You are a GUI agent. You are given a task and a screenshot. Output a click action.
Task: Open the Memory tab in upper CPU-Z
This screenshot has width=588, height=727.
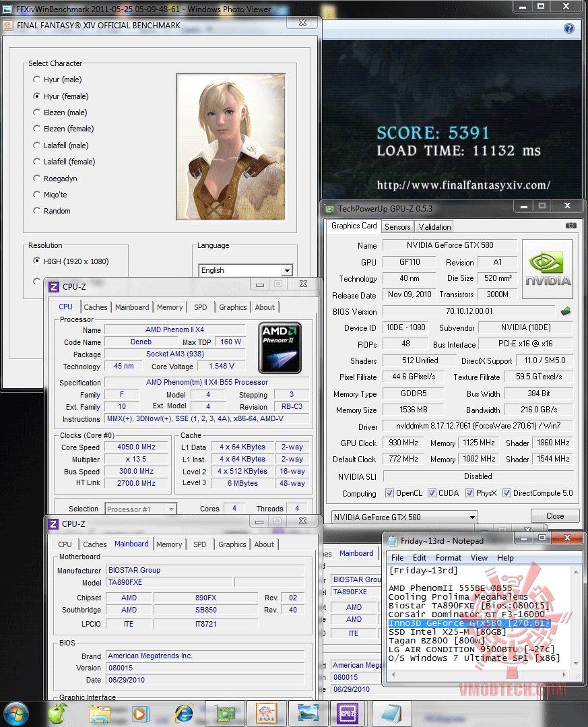coord(170,307)
